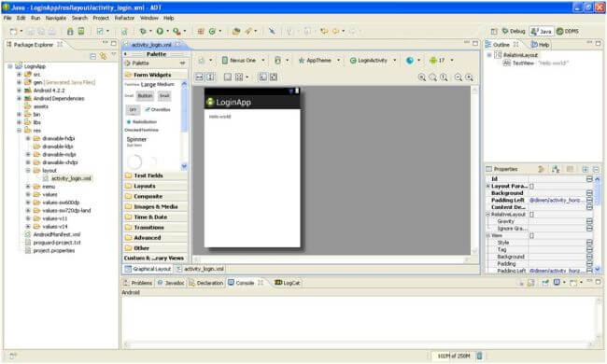Toggle layout width fill button

pyautogui.click(x=199, y=77)
